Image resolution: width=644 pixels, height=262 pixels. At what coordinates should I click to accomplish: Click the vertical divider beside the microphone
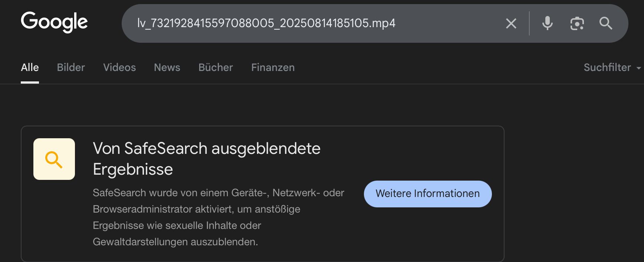click(x=529, y=23)
